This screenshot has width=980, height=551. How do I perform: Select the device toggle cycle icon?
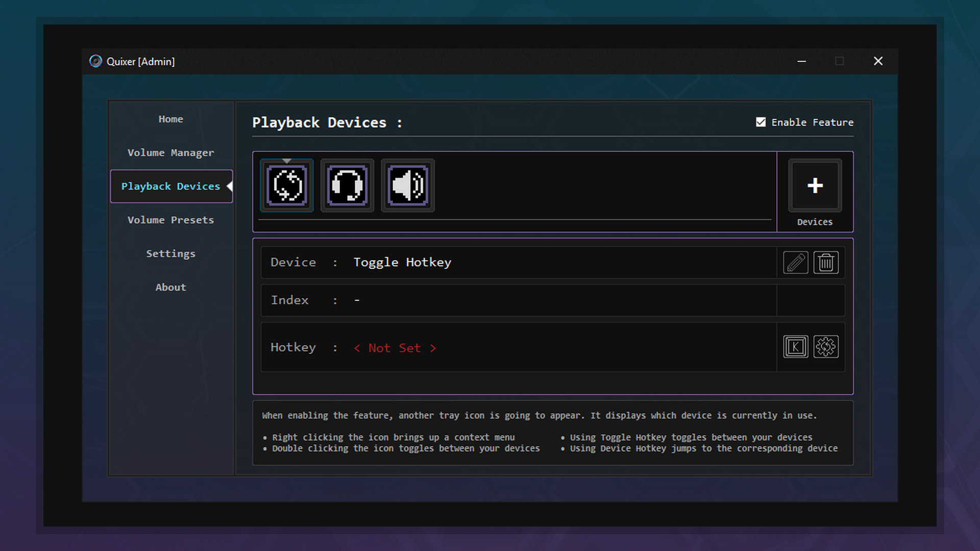(286, 185)
